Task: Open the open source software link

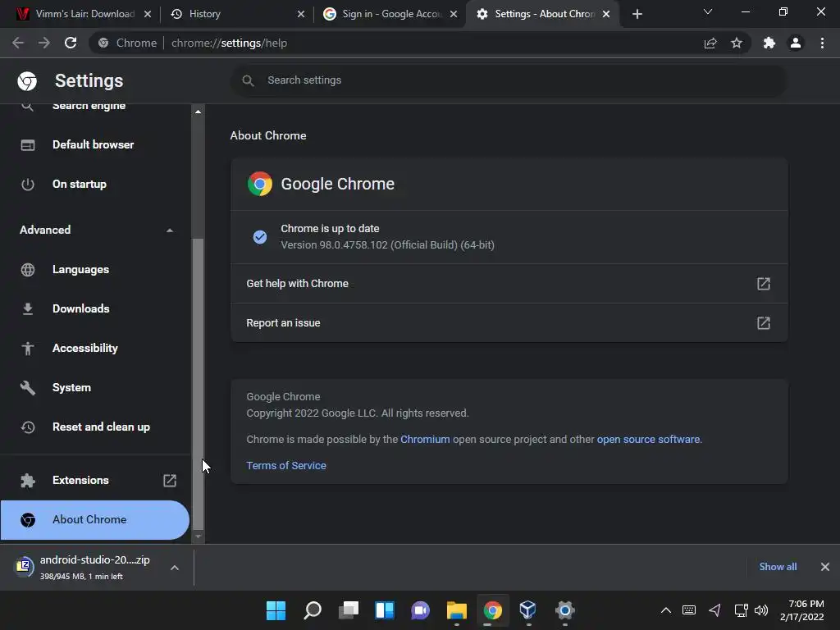Action: pos(648,440)
